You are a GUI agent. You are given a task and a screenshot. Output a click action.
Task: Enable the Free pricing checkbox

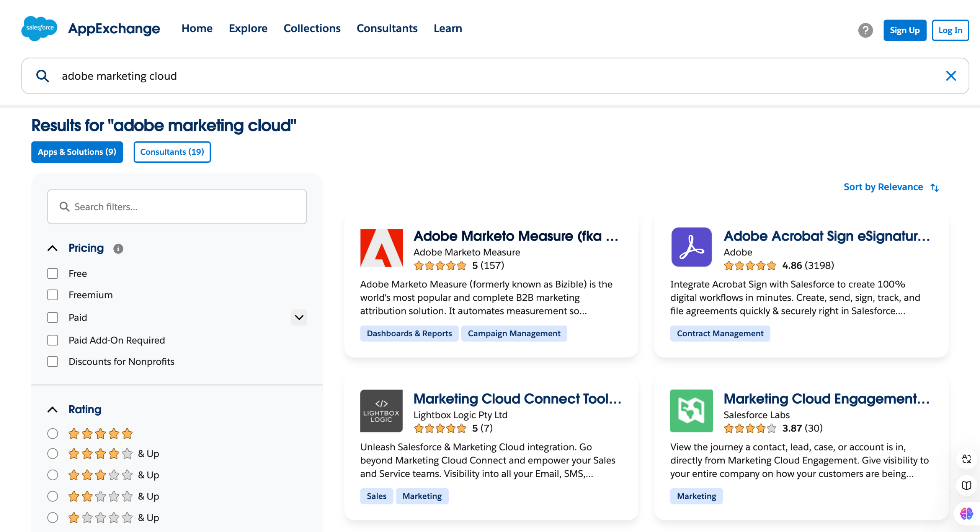click(x=53, y=273)
